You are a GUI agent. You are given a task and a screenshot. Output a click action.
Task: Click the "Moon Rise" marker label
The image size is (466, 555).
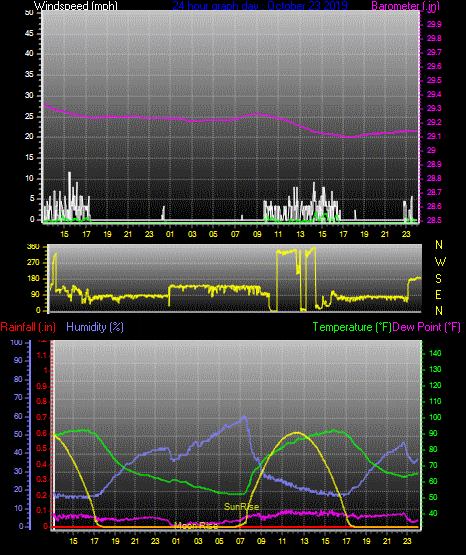tap(197, 526)
